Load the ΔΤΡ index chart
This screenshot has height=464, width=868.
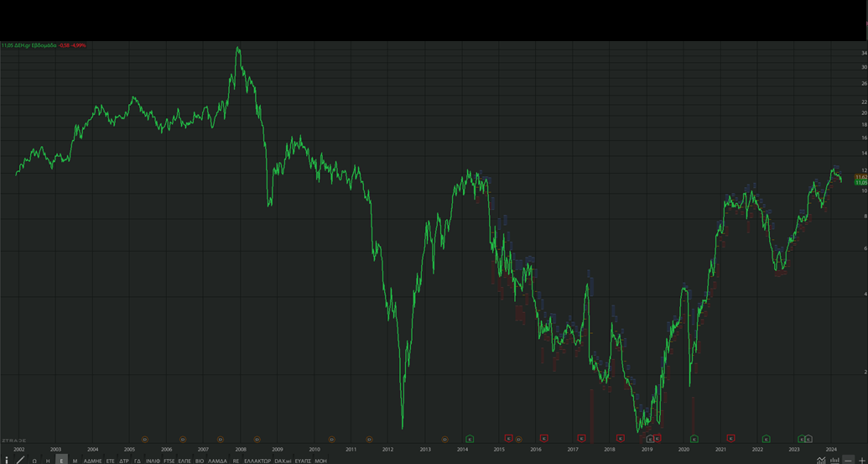tap(124, 461)
